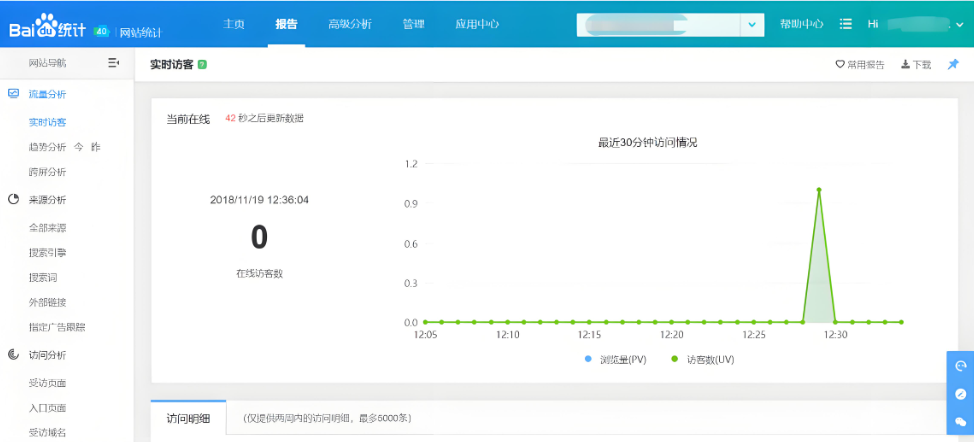Open the list icon next to 帮助中心
The height and width of the screenshot is (442, 974).
pyautogui.click(x=846, y=24)
